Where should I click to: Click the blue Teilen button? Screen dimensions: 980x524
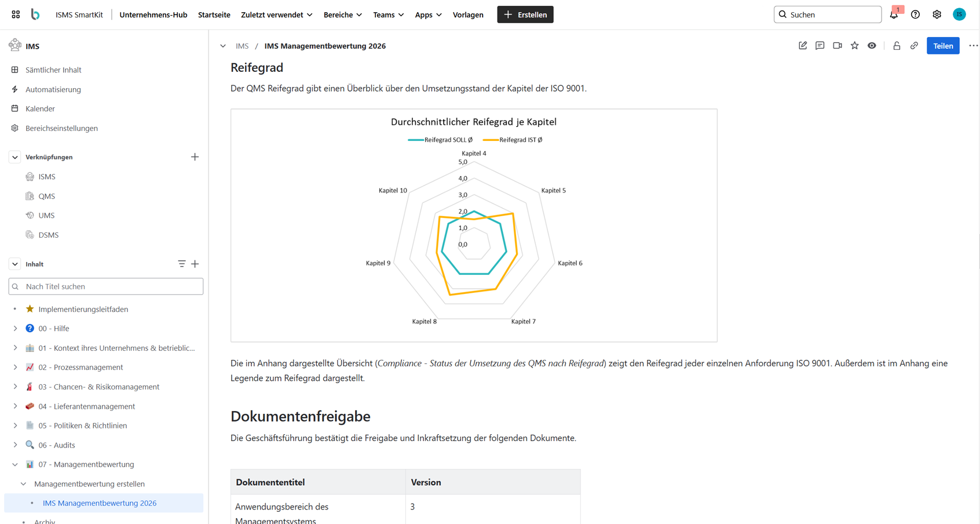coord(942,46)
